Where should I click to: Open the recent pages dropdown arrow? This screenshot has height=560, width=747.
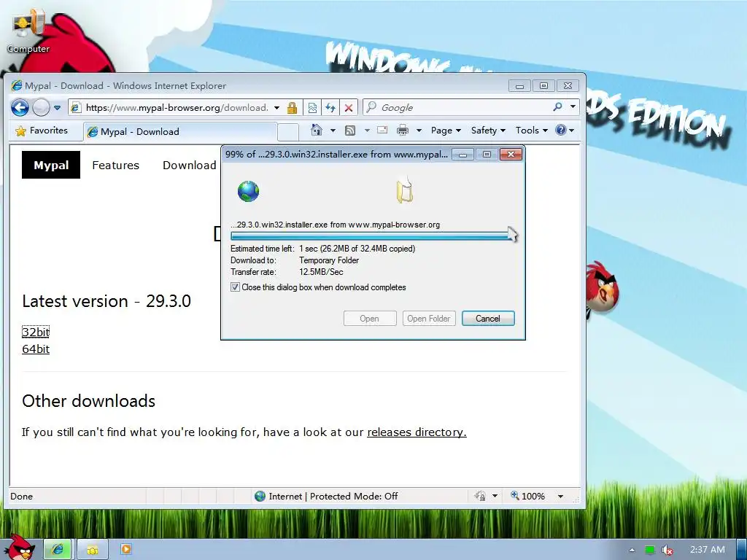coord(57,108)
